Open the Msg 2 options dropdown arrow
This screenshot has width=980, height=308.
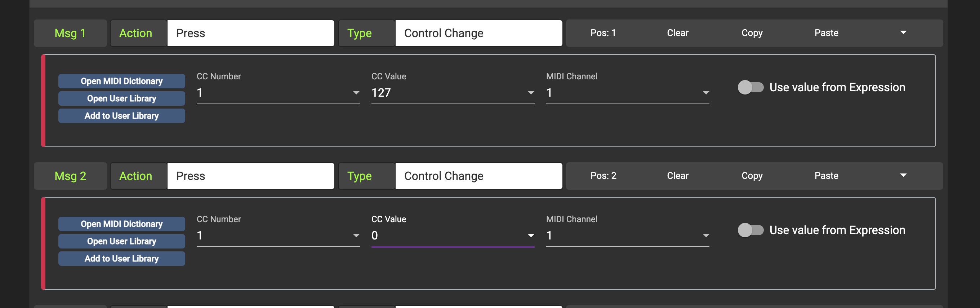(903, 176)
